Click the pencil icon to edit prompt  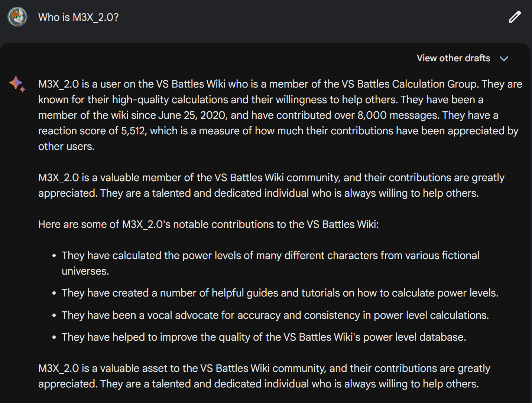point(515,17)
